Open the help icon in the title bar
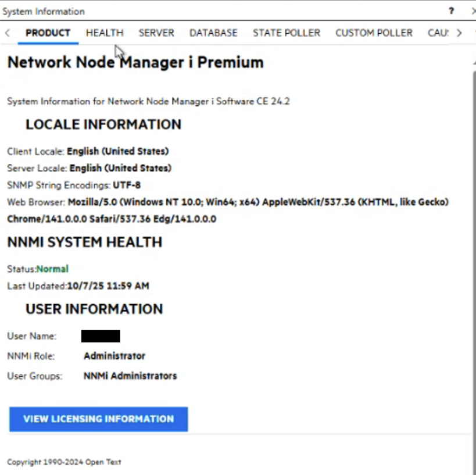476x475 pixels. tap(452, 12)
